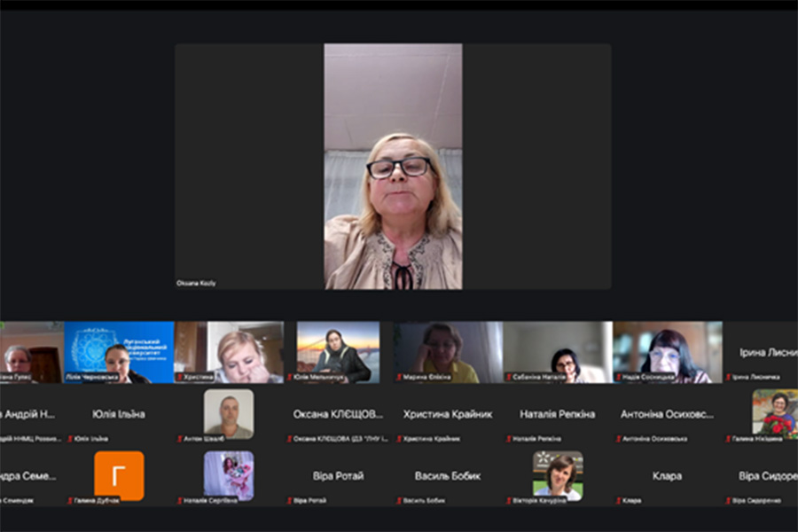Click the large Христина Крайник name

coord(448,414)
